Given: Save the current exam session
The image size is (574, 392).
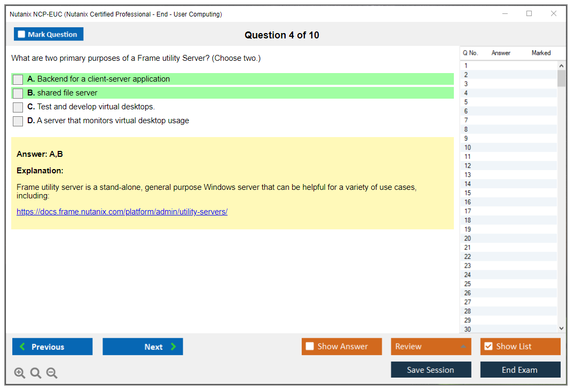Looking at the screenshot, I should (x=431, y=370).
